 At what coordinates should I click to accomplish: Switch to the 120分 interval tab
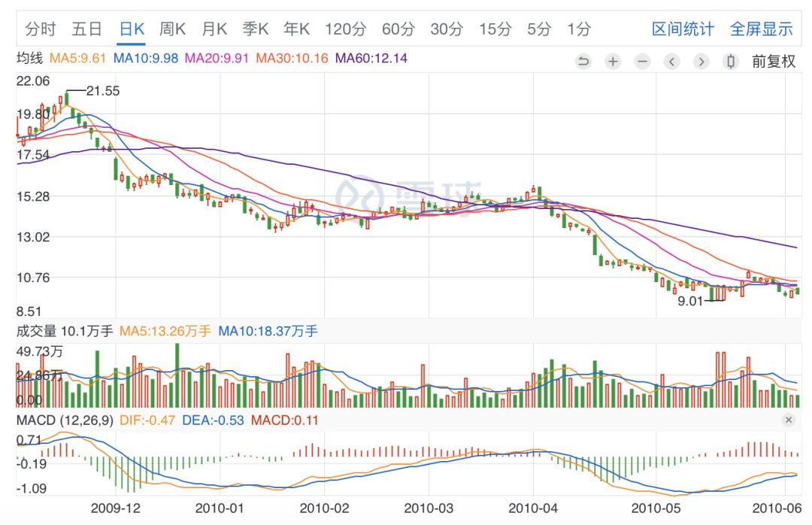click(345, 29)
